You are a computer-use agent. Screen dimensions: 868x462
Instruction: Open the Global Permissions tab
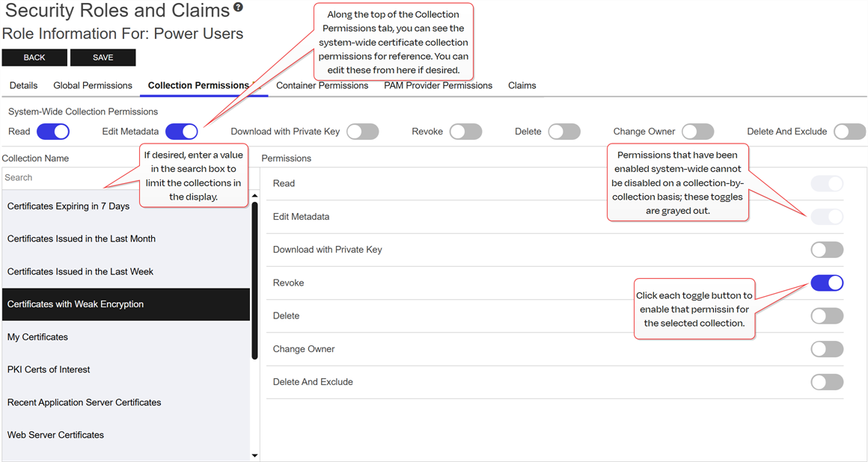[93, 86]
